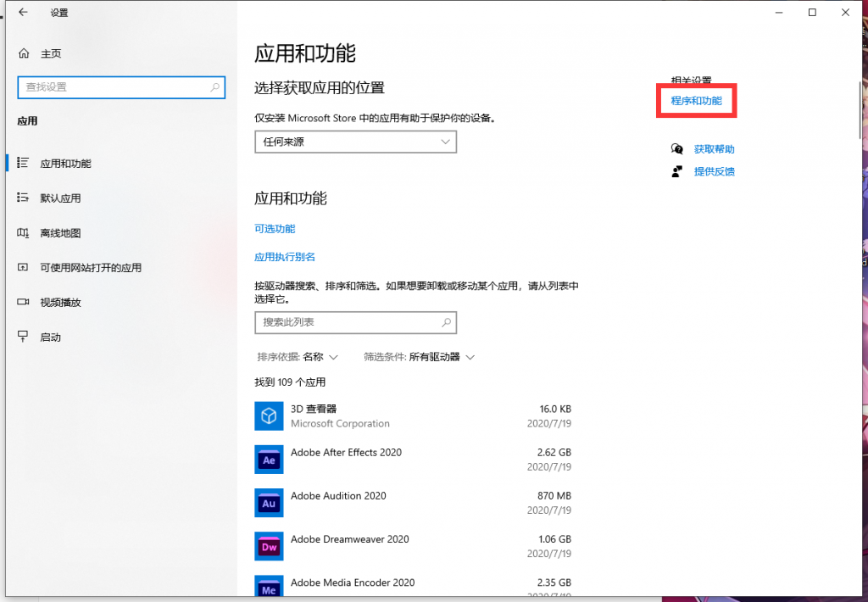Click the 2.35 GB size value
The height and width of the screenshot is (602, 868).
tap(554, 582)
